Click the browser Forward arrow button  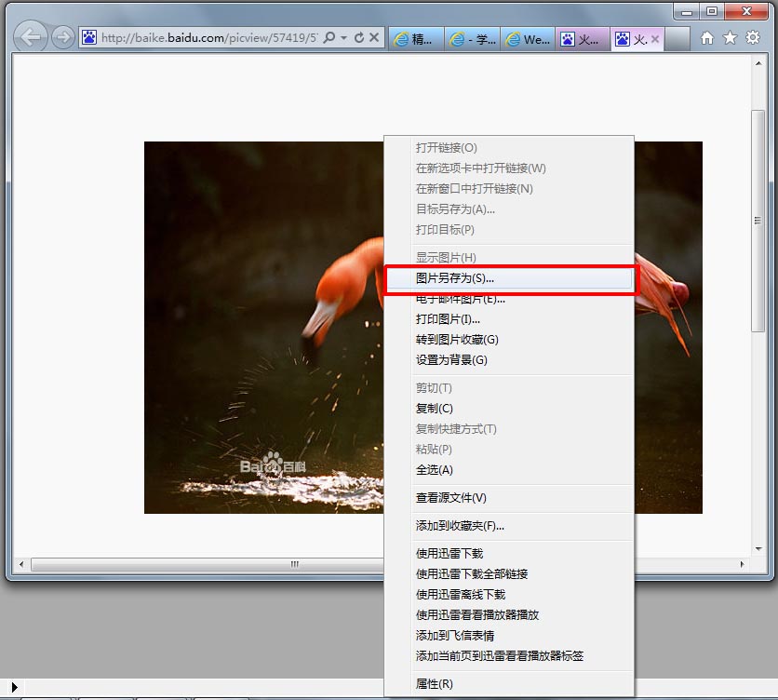click(63, 37)
